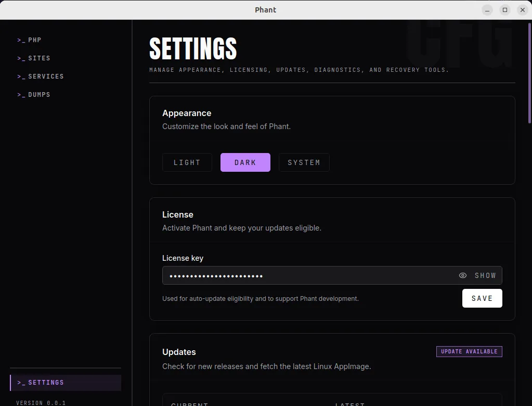The height and width of the screenshot is (406, 532).
Task: Click 'Check for new releases' description text
Action: [x=267, y=366]
